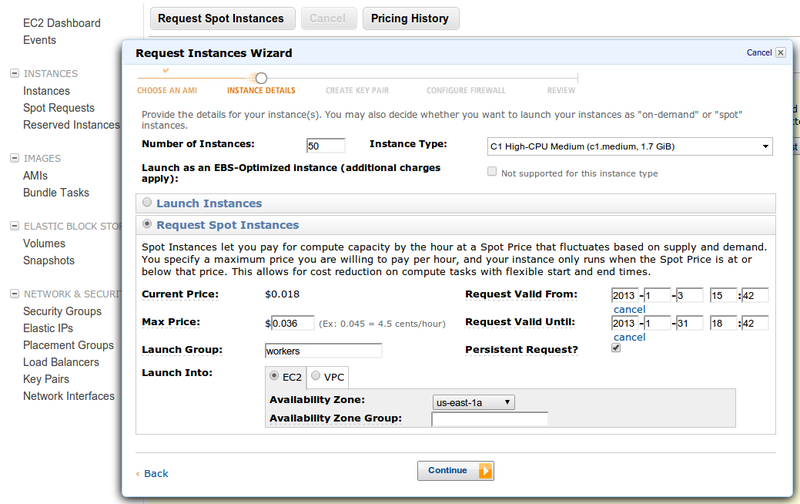Open Spot Requests in the sidebar
800x504 pixels.
coord(59,108)
